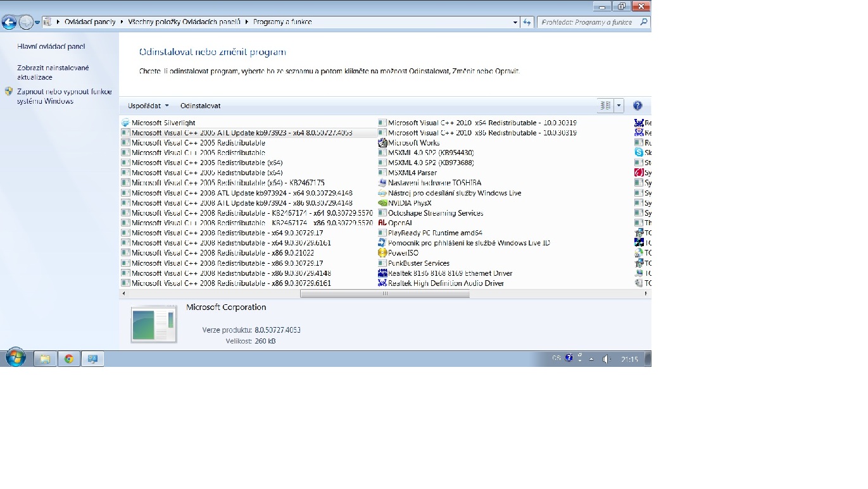This screenshot has width=868, height=489.
Task: Switch to the Control Panel taskbar item
Action: click(92, 359)
